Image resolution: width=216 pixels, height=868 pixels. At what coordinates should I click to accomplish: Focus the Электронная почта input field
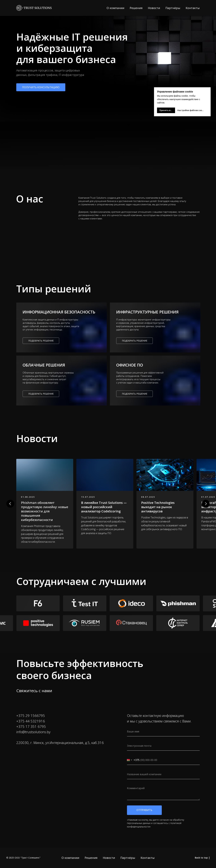pyautogui.click(x=163, y=746)
